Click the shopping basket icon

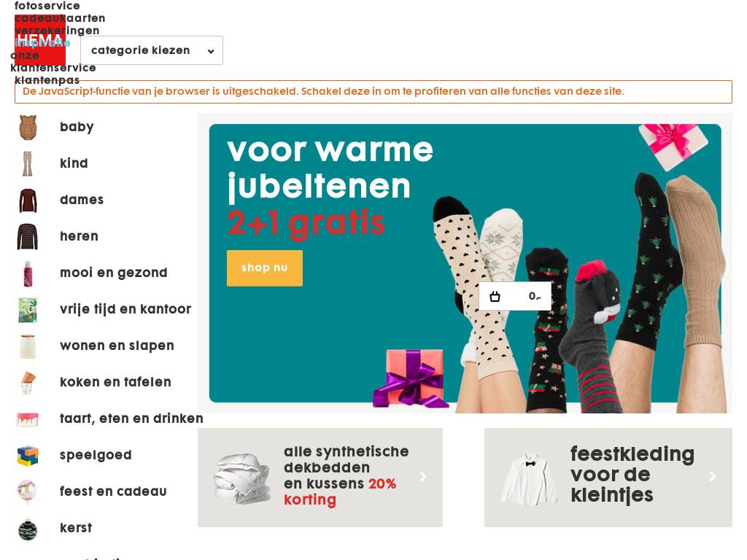point(495,297)
